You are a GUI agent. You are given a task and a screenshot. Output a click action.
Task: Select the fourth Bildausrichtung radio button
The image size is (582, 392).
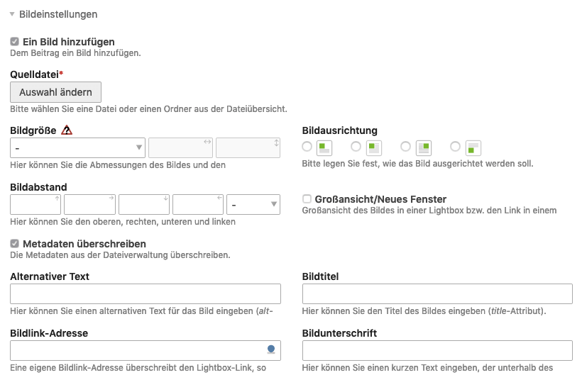455,147
